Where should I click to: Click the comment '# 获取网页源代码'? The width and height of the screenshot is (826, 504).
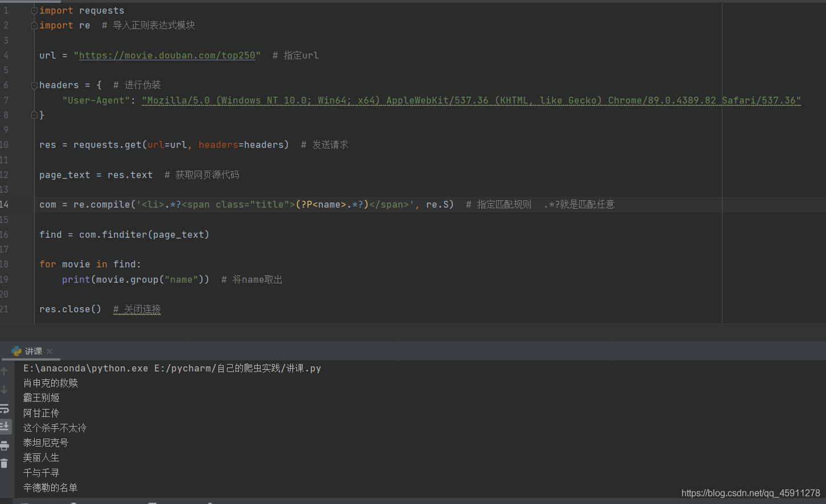pyautogui.click(x=202, y=175)
